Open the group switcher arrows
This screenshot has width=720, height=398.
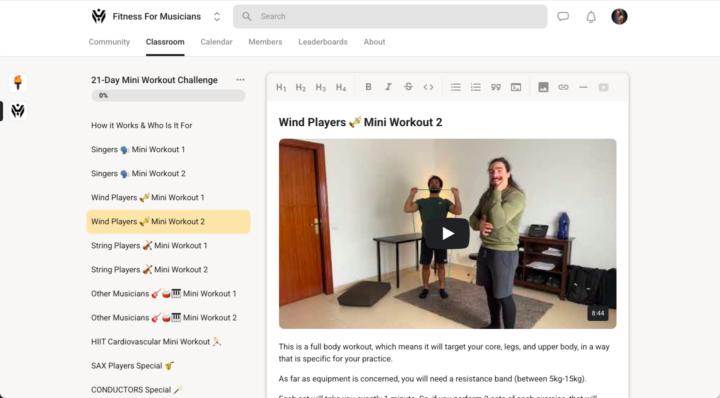tap(217, 17)
